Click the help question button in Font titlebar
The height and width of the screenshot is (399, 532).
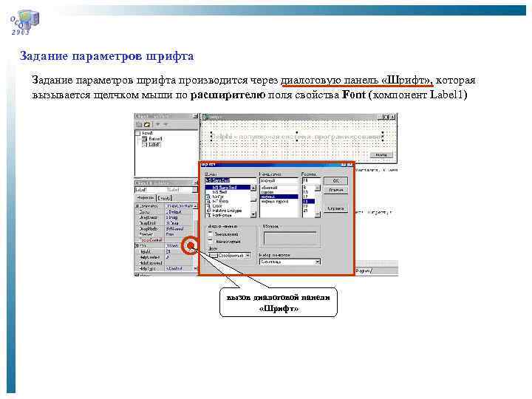point(344,165)
